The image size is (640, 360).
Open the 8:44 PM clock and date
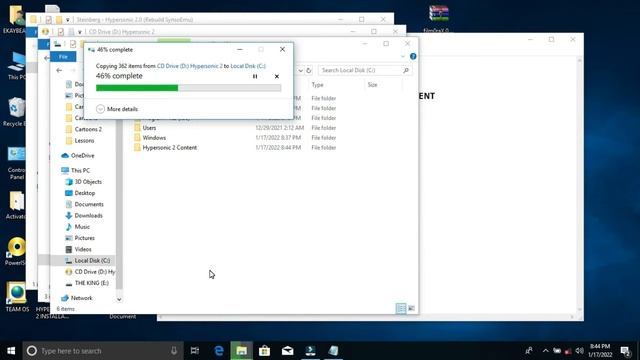coord(600,351)
